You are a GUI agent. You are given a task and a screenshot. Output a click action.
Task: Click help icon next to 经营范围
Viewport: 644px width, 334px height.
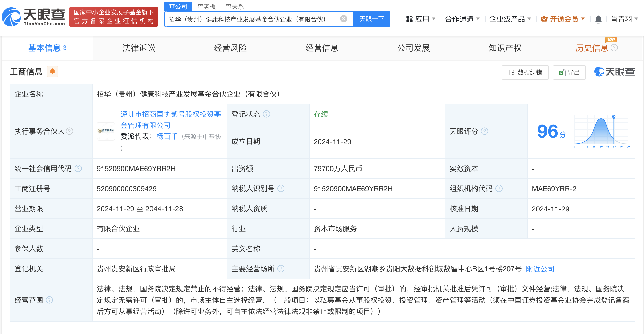[x=49, y=300]
